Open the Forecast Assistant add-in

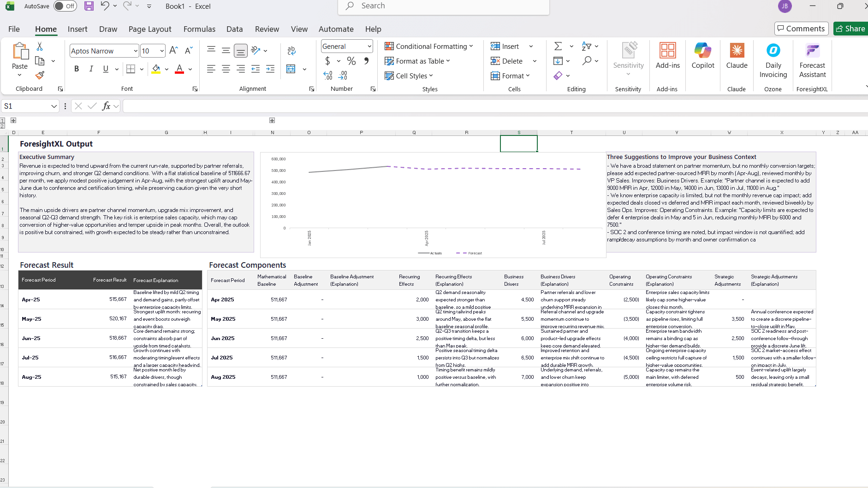click(x=812, y=60)
